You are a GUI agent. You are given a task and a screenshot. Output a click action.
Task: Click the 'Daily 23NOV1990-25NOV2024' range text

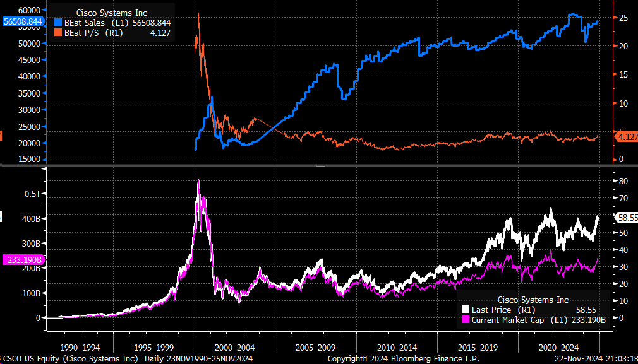tap(199, 359)
